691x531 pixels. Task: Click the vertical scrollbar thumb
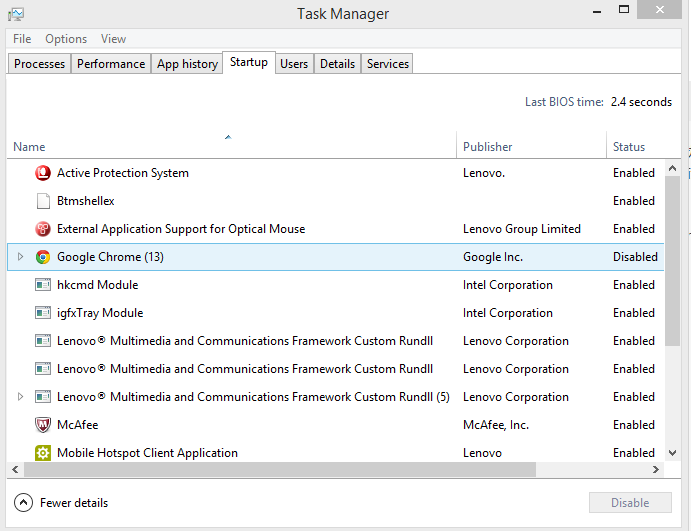[x=672, y=261]
